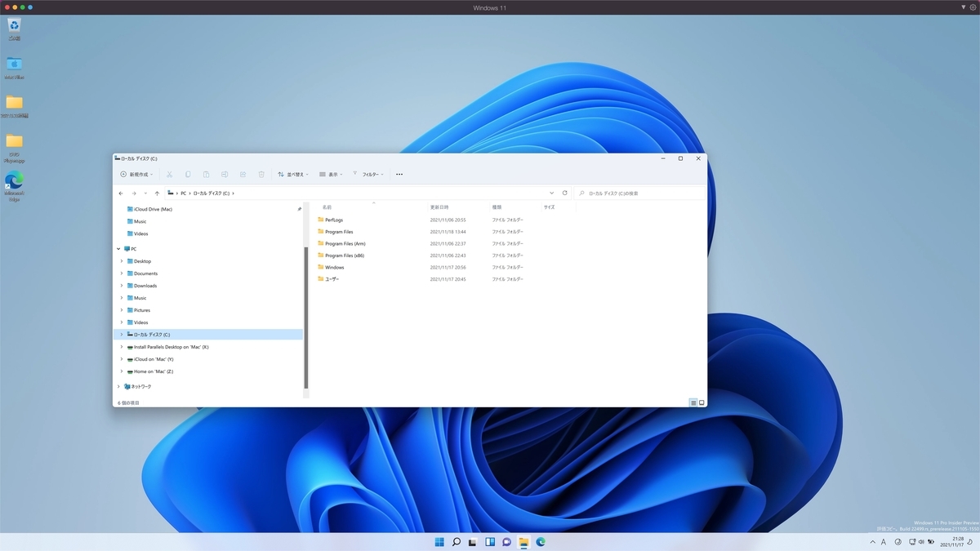The width and height of the screenshot is (980, 551).
Task: Select the Program Files (Arm) folder
Action: click(345, 243)
